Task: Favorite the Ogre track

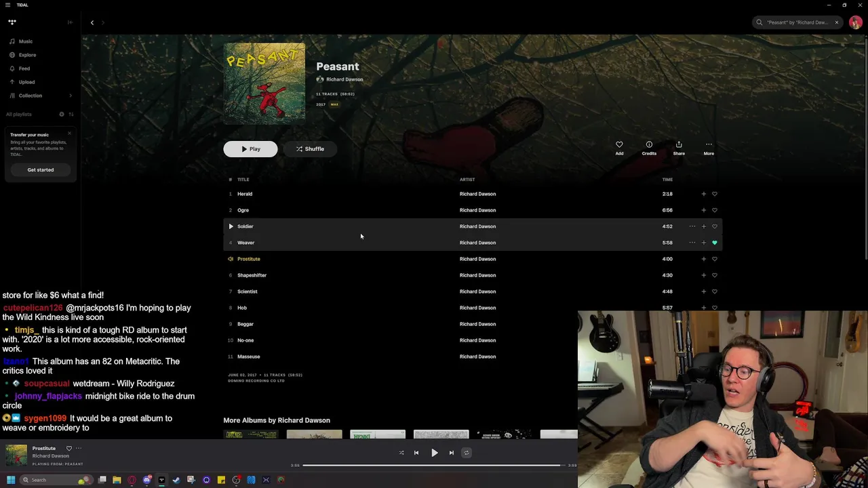Action: pyautogui.click(x=715, y=210)
